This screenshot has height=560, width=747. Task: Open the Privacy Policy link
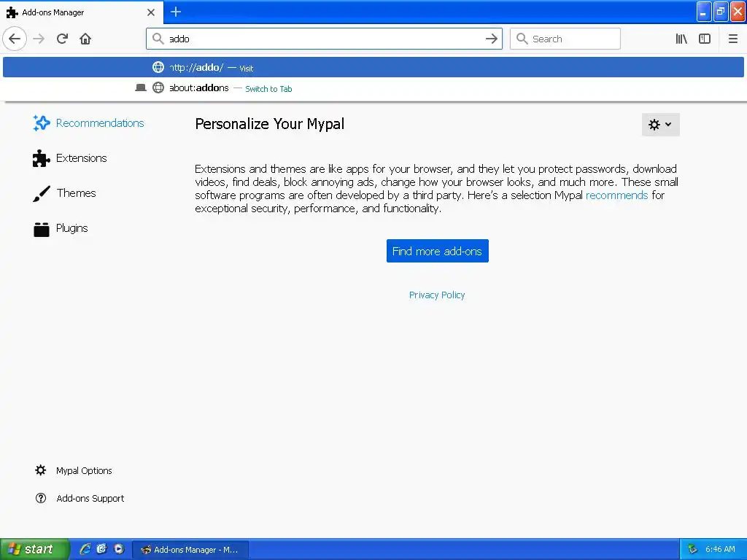[x=437, y=295]
